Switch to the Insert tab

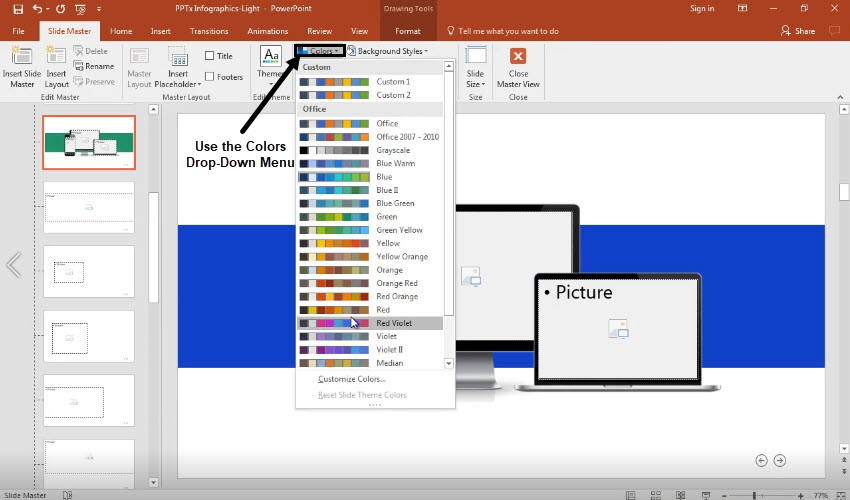pos(160,31)
